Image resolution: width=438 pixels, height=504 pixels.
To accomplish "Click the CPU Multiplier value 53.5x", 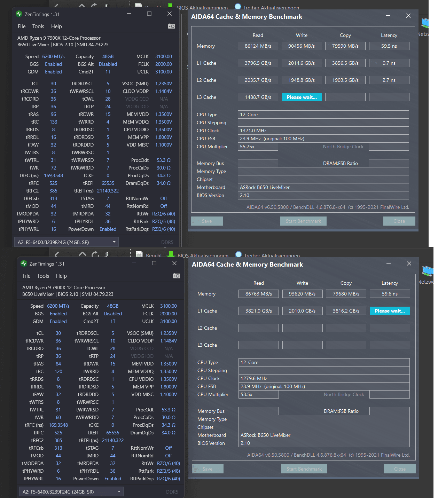I will pyautogui.click(x=259, y=394).
